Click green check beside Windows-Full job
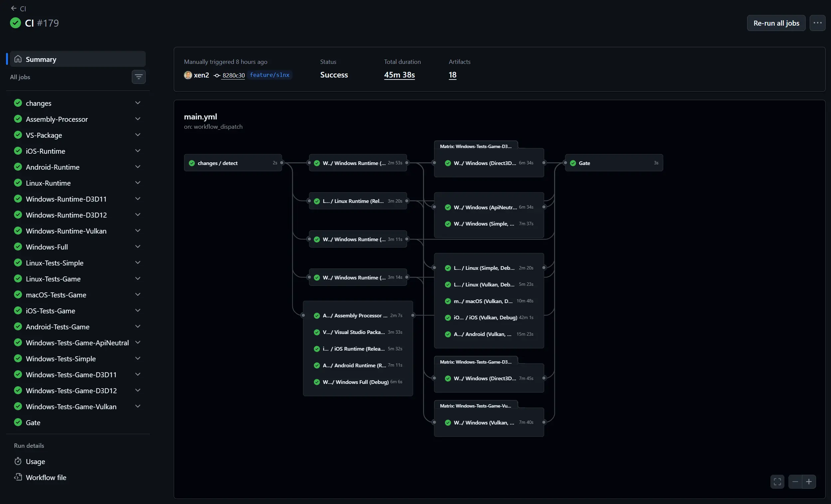This screenshot has height=504, width=831. pos(18,247)
